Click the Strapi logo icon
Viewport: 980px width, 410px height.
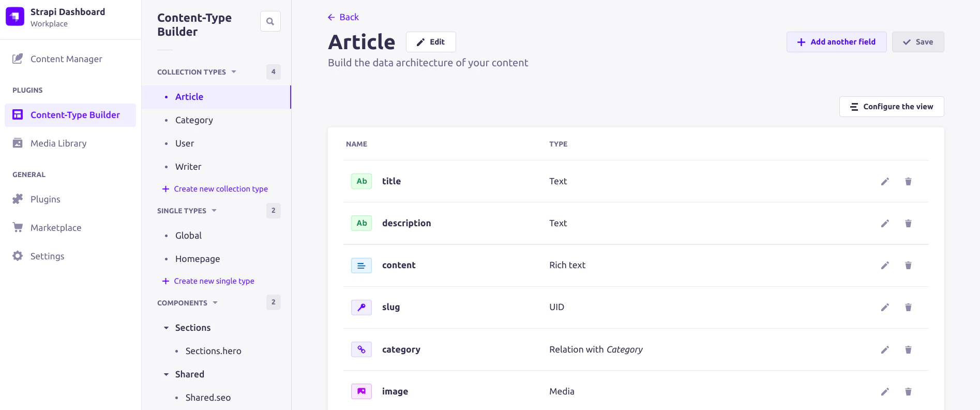point(15,17)
